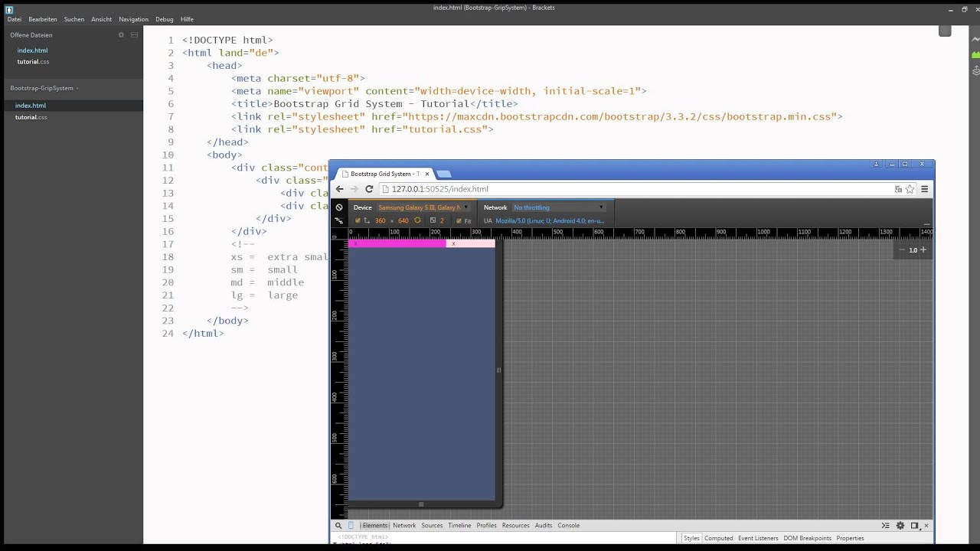Click the browser back arrow
The width and height of the screenshot is (980, 551).
340,189
